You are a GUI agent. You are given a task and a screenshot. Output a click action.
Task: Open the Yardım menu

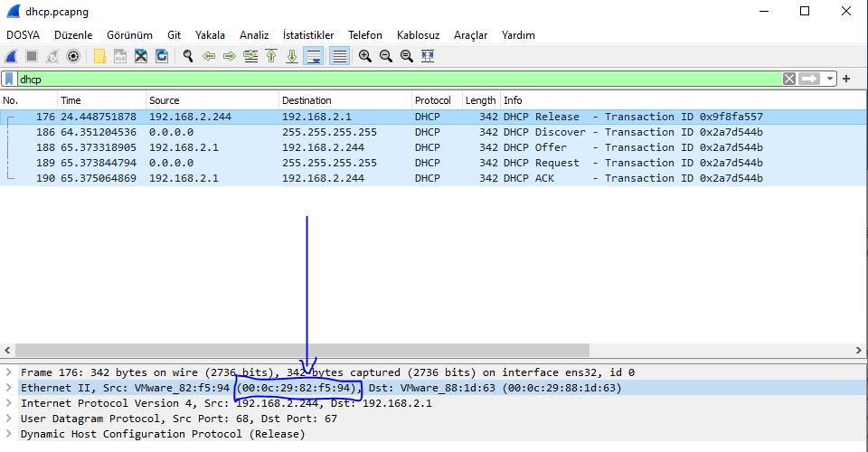tap(518, 35)
